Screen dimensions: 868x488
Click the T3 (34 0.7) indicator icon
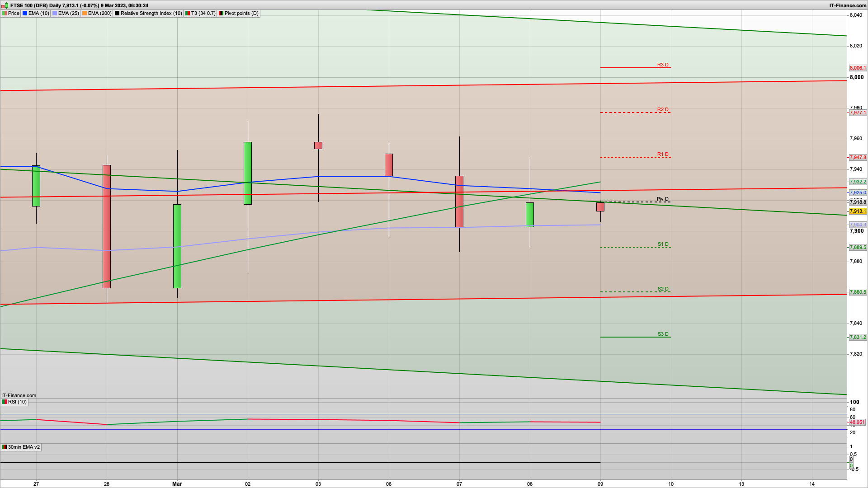[188, 13]
